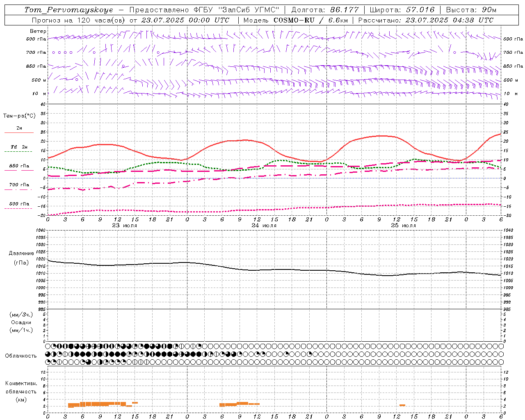Screen dimensions: 525x420
Task: Click the 24 июля date label
Action: tap(264, 226)
